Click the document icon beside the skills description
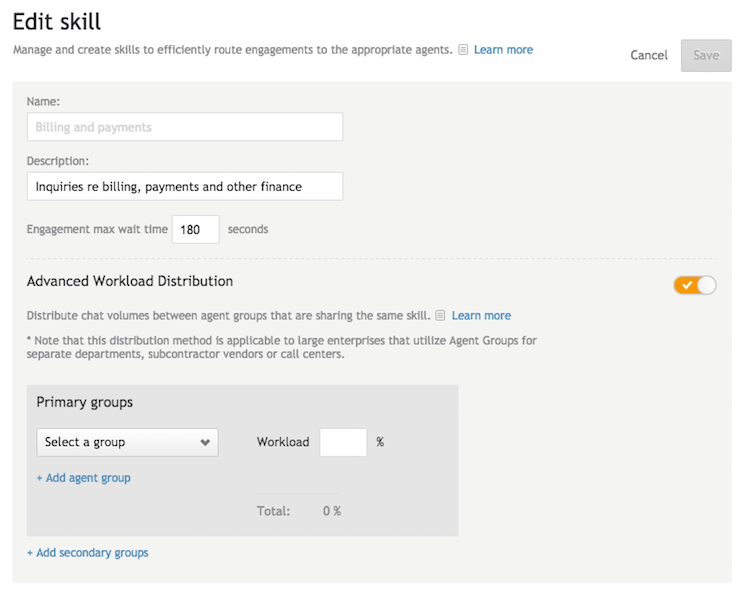The width and height of the screenshot is (750, 598). coord(463,50)
